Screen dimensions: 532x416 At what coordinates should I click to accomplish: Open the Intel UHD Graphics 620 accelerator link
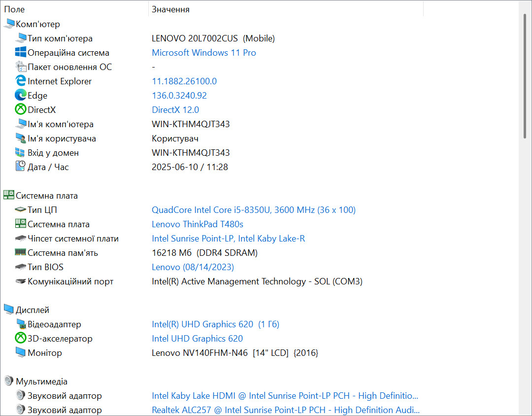pyautogui.click(x=197, y=339)
